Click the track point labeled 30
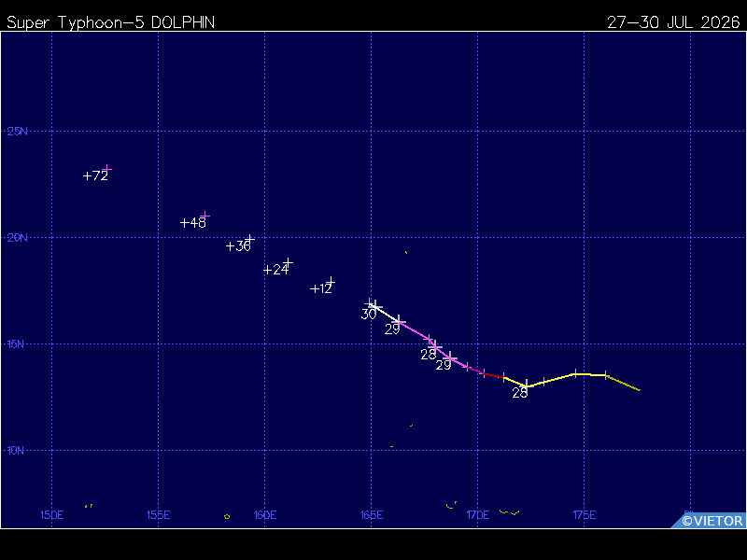The height and width of the screenshot is (560, 747). tap(375, 307)
